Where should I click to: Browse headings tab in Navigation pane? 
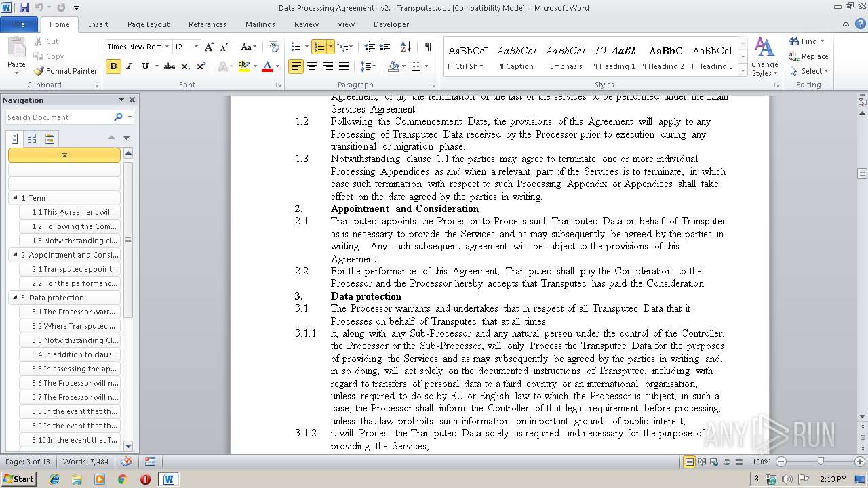pyautogui.click(x=15, y=138)
